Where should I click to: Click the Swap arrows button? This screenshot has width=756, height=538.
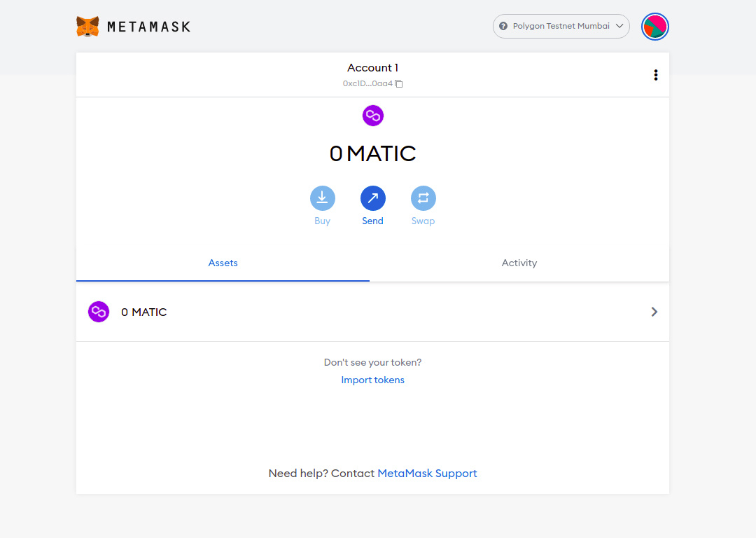tap(423, 198)
